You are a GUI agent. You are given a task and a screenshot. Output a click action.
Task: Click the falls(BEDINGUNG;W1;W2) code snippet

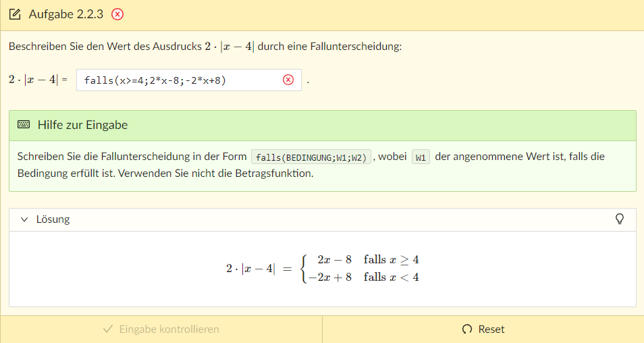point(311,157)
